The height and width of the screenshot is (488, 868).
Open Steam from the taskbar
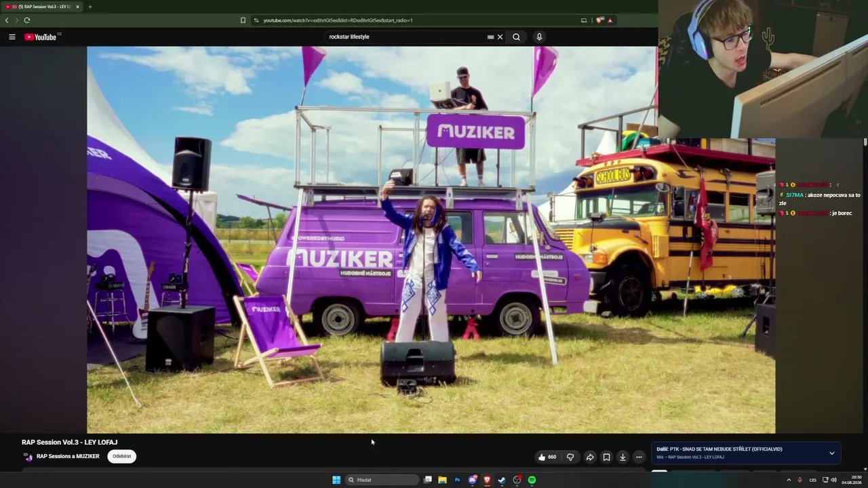502,480
